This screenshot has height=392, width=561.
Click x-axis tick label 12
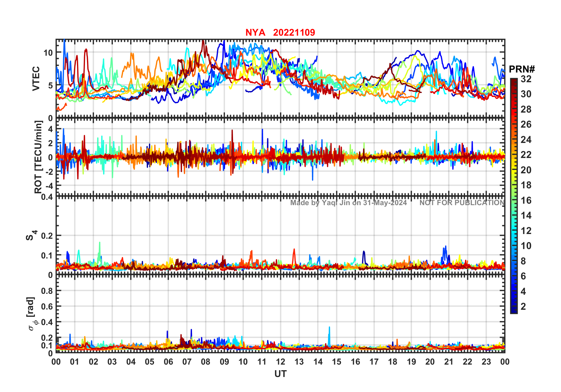(x=280, y=362)
